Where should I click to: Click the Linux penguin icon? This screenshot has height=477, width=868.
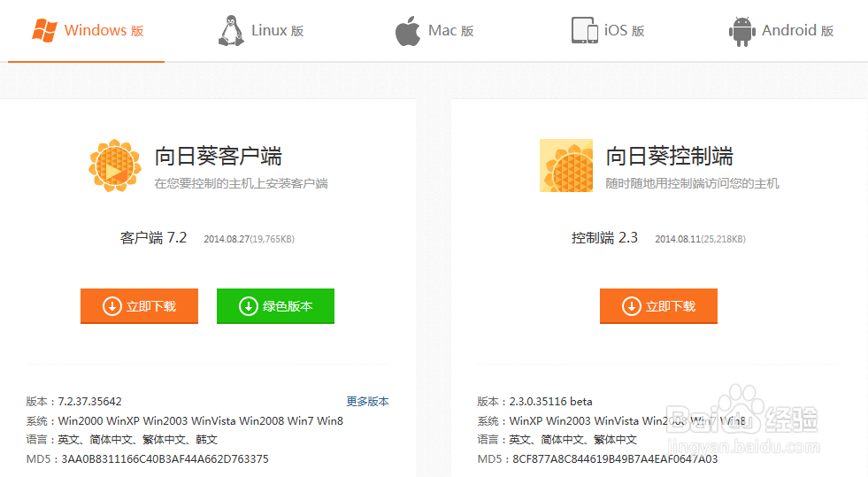(x=231, y=30)
